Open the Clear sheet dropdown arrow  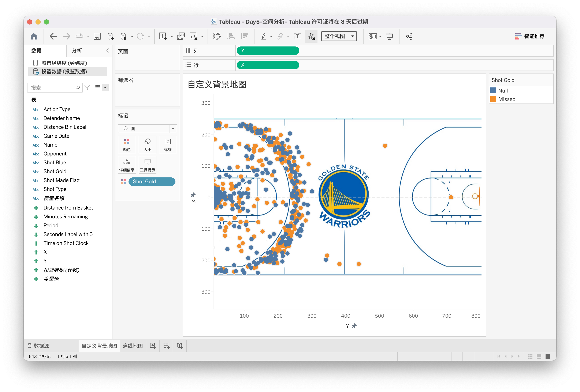pyautogui.click(x=202, y=37)
